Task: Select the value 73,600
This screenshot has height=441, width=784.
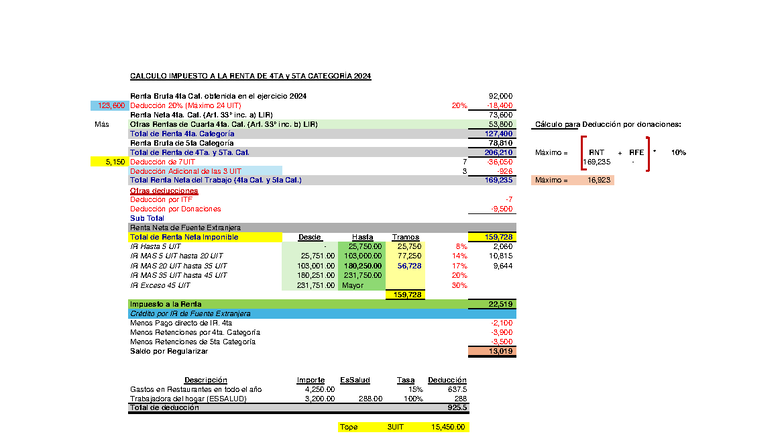Action: 500,115
